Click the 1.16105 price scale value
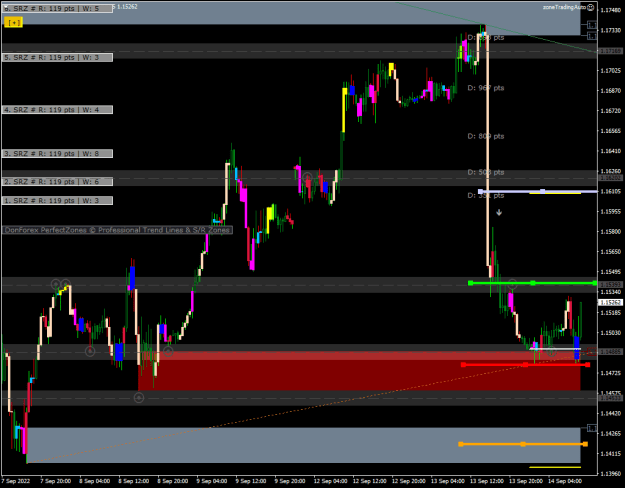 tap(611, 191)
